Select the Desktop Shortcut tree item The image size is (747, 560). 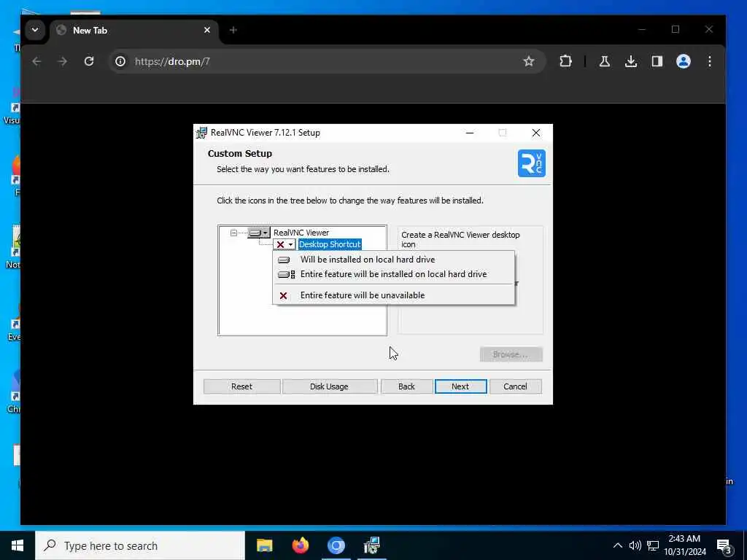click(330, 244)
